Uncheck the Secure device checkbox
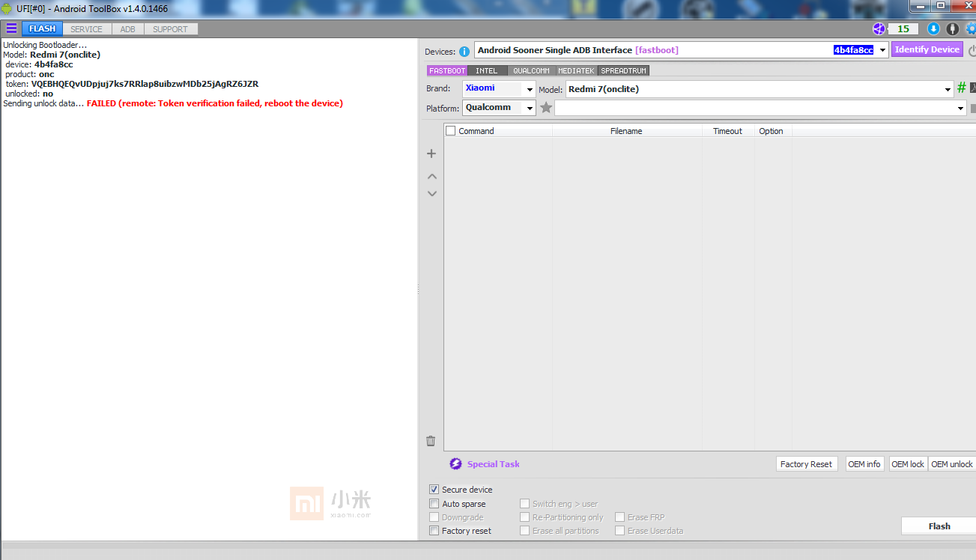976x560 pixels. point(434,490)
